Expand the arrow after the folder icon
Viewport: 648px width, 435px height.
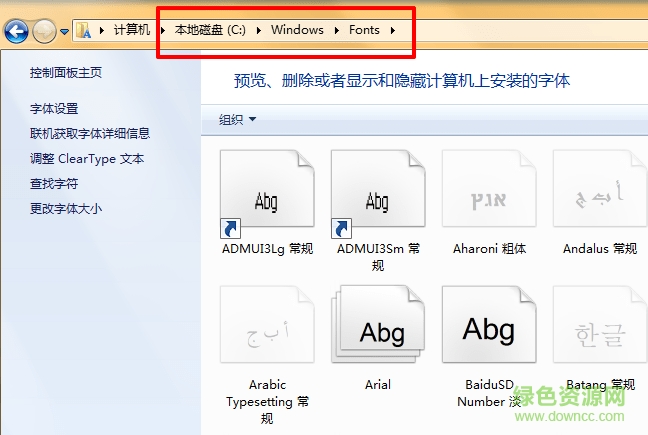coord(102,30)
